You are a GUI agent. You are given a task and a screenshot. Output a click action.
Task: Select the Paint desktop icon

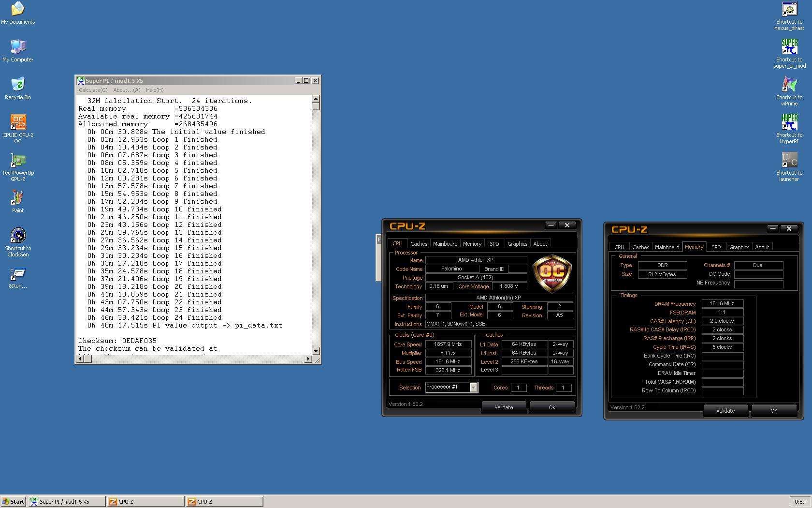[x=18, y=202]
